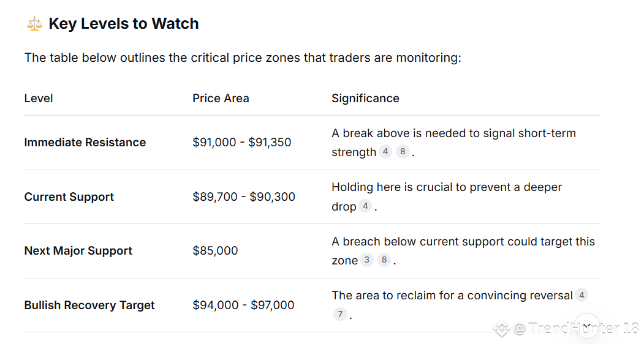
Task: Open citation 7 in Bullish Recovery Target row
Action: click(341, 315)
